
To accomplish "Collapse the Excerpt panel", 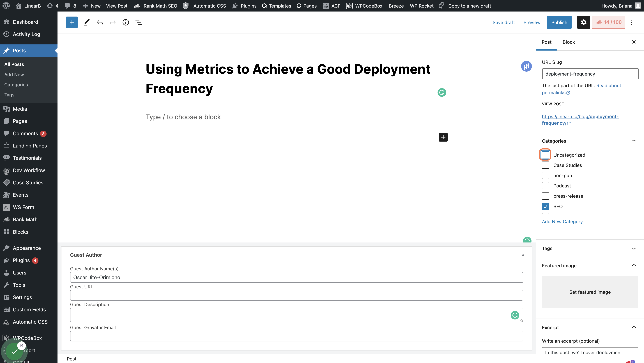I will pos(634,327).
